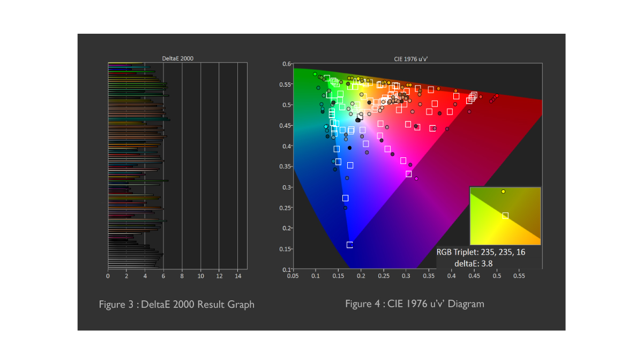The image size is (643, 364).
Task: Click the 0.6 label on v' axis
Action: 286,64
